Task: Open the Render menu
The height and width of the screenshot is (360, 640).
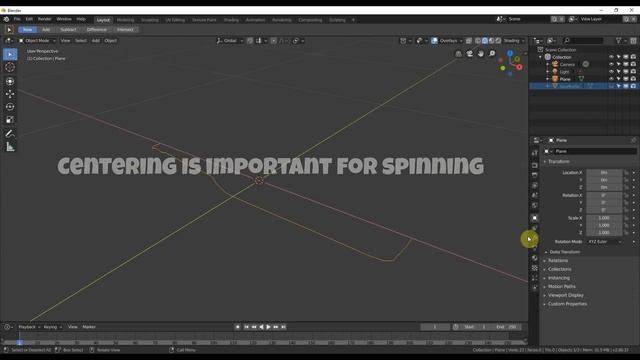Action: coord(44,19)
